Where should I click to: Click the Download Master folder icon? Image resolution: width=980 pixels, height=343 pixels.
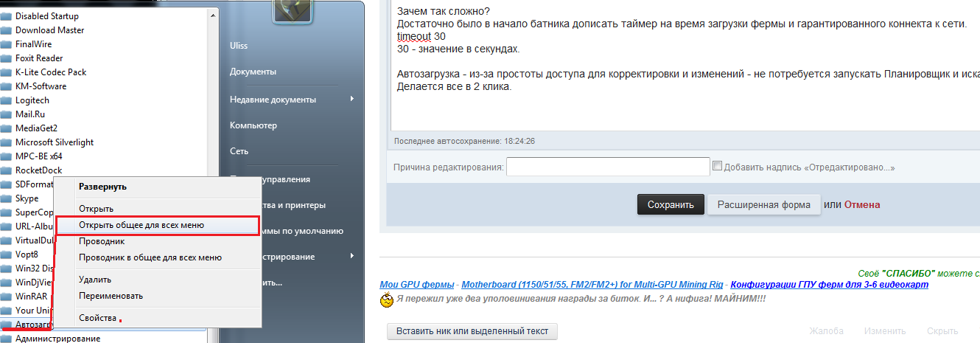click(6, 30)
